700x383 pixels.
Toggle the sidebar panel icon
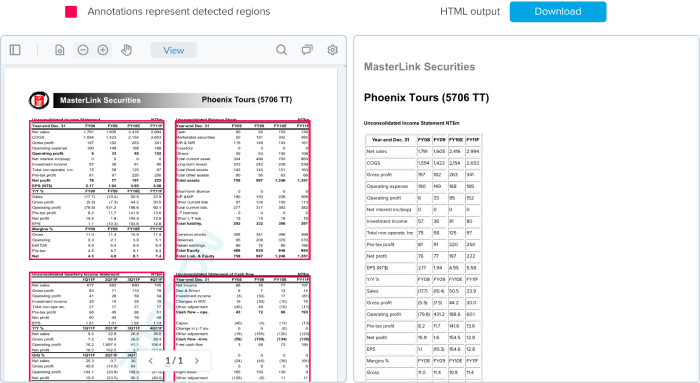coord(15,50)
